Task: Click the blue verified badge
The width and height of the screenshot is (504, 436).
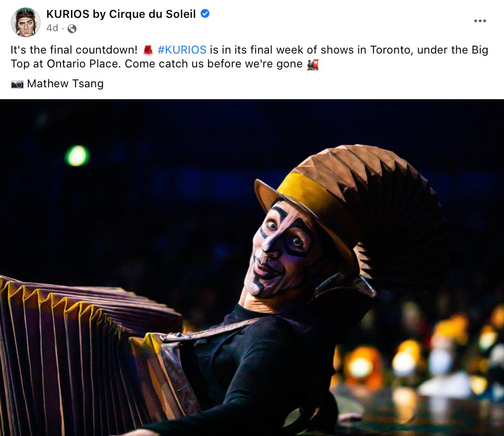Action: click(205, 13)
